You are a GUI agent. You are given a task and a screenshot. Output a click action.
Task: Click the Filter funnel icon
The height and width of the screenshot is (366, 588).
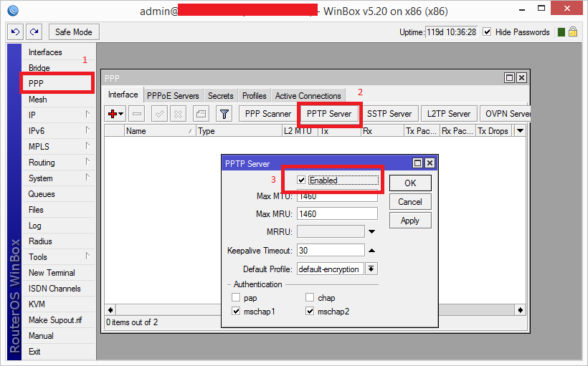[x=224, y=114]
